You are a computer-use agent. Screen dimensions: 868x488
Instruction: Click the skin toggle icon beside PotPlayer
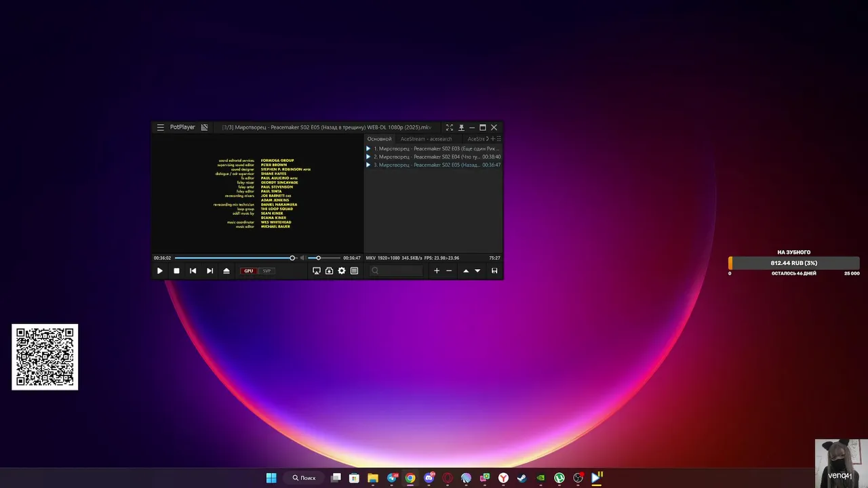pyautogui.click(x=204, y=127)
